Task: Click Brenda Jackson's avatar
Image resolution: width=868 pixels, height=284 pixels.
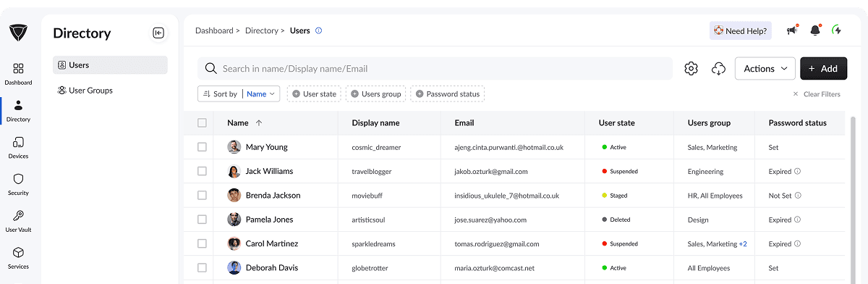Action: 234,196
